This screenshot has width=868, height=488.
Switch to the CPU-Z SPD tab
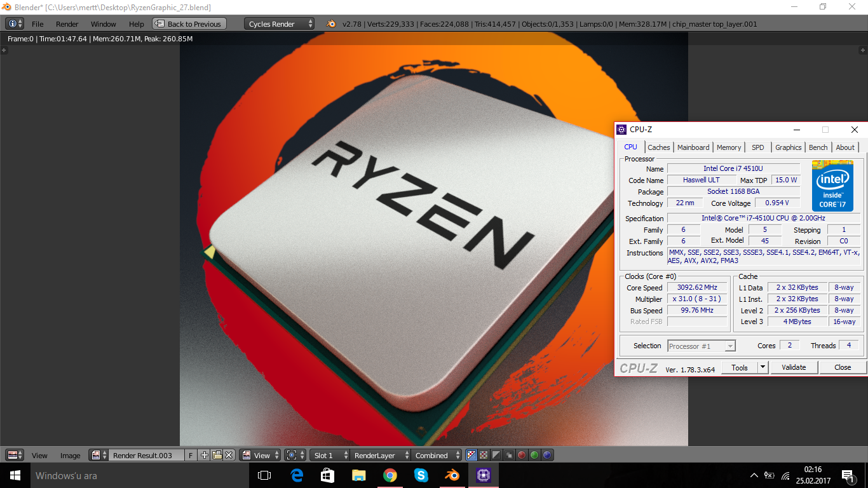click(758, 147)
